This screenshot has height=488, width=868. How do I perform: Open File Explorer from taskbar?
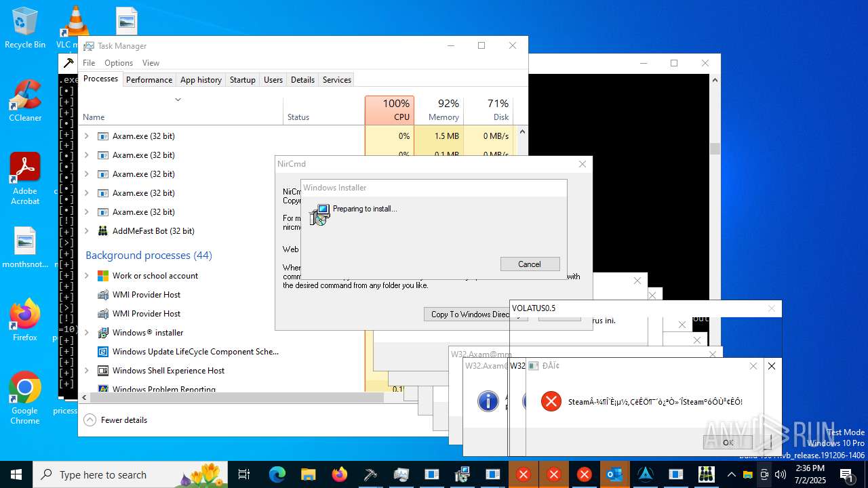(308, 474)
